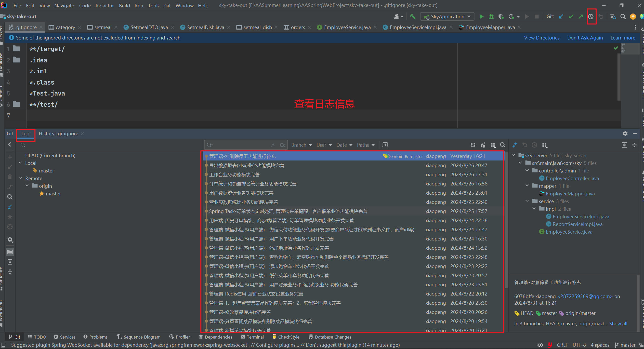Open the Refactor menu

[x=104, y=6]
